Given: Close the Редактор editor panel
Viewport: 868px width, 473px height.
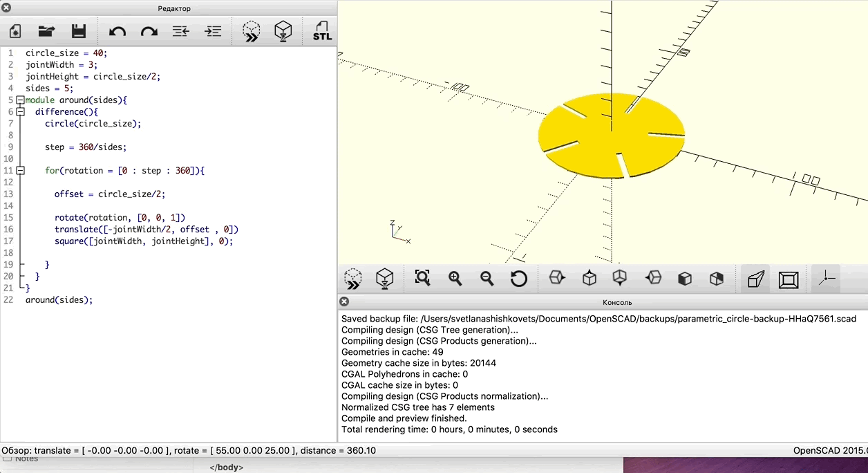Looking at the screenshot, I should tap(6, 8).
